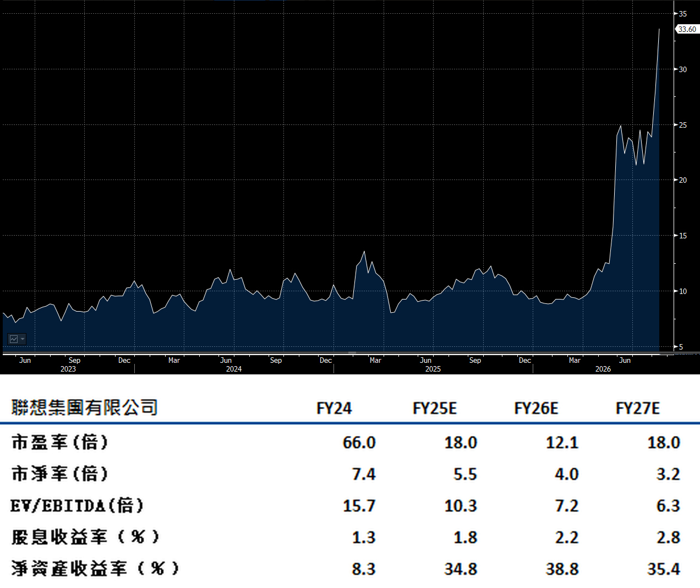Select the FY26E 市盈率 value 12.1
The image size is (700, 588).
(x=562, y=443)
